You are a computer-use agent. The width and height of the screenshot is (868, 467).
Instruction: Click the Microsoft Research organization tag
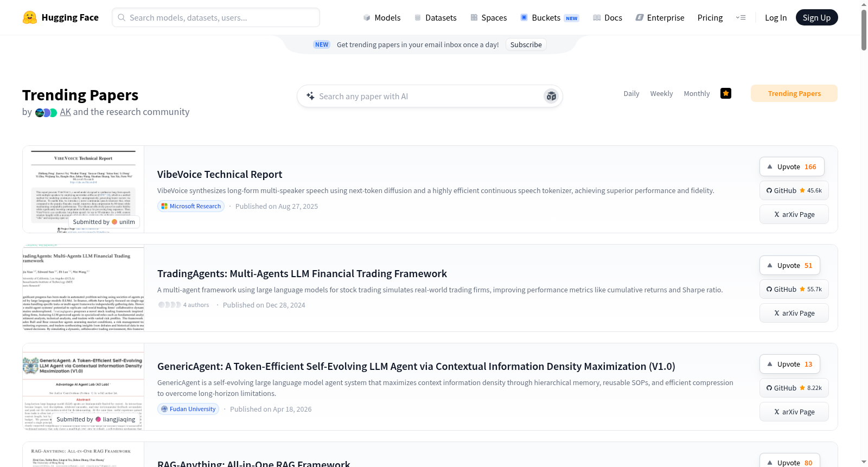[x=191, y=206]
